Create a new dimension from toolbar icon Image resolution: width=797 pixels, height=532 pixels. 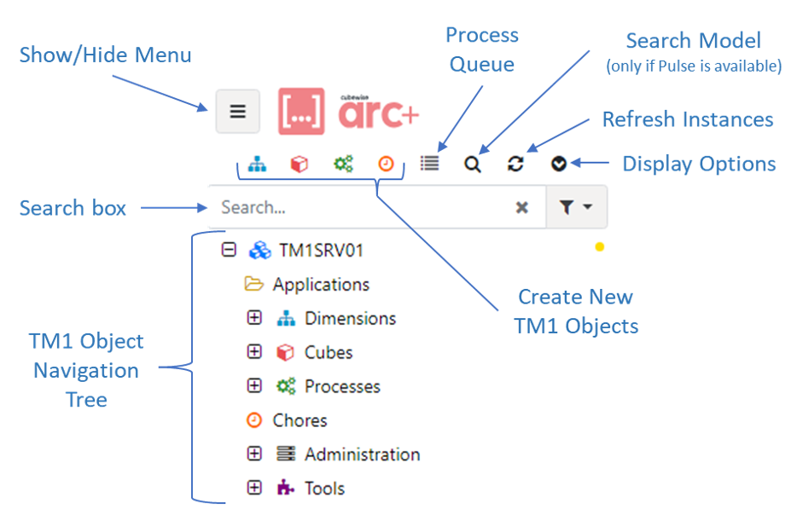click(x=257, y=164)
